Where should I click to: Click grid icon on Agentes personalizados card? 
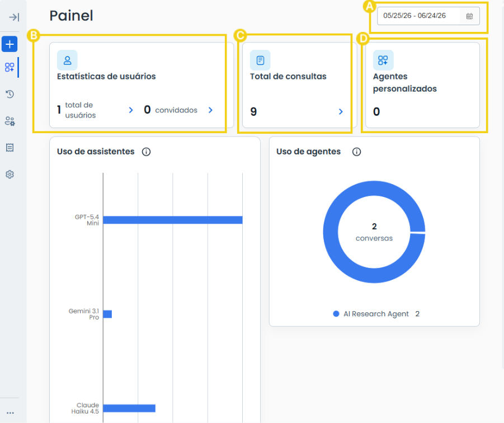383,60
